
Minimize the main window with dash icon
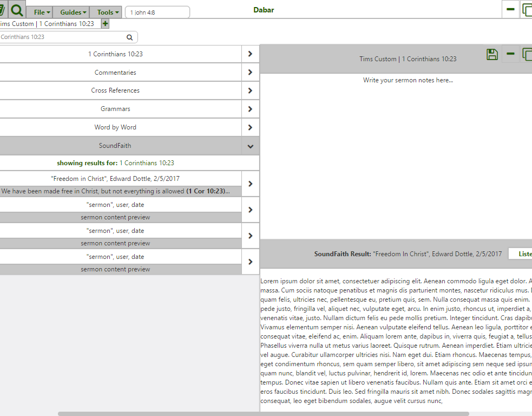point(510,9)
